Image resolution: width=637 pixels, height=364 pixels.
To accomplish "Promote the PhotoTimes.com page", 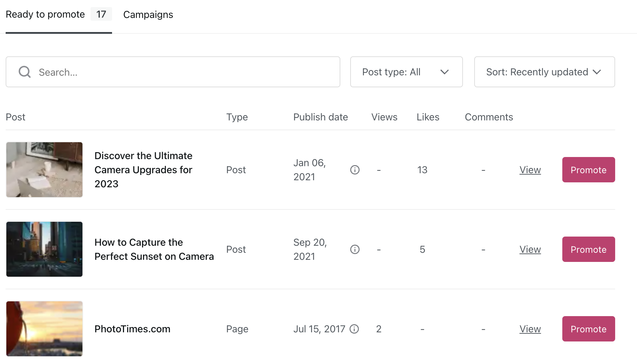I will click(588, 329).
